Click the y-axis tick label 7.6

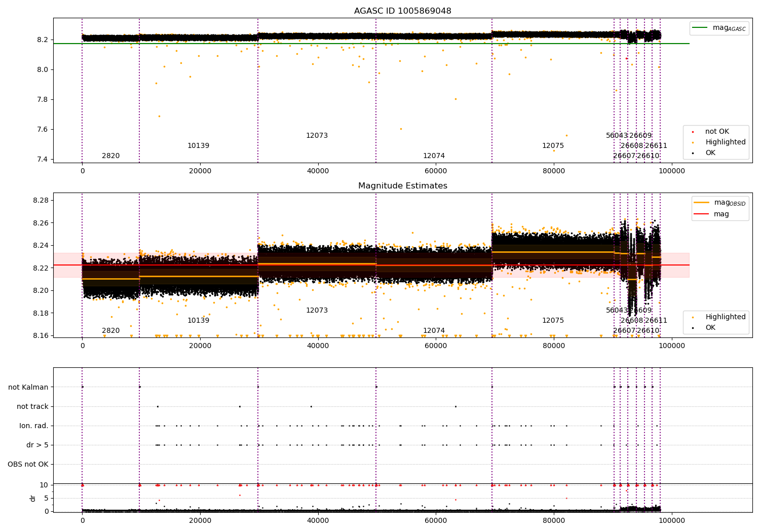pos(43,130)
